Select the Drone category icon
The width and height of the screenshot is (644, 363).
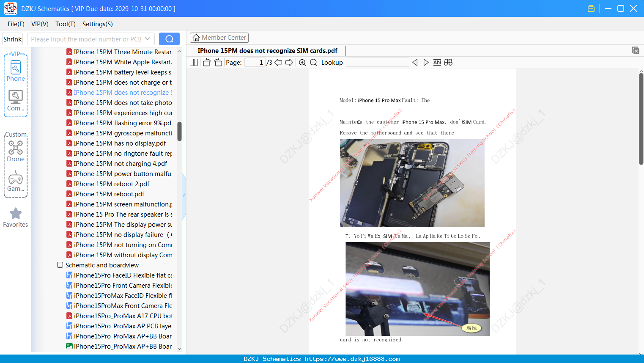tap(16, 151)
